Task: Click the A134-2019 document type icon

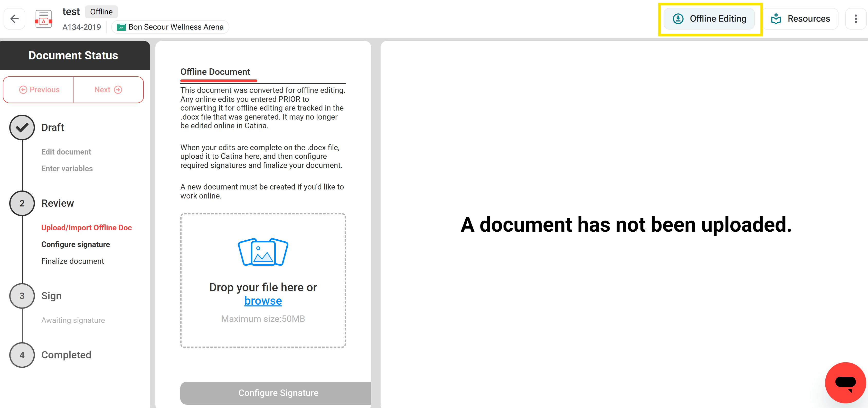Action: pyautogui.click(x=43, y=19)
